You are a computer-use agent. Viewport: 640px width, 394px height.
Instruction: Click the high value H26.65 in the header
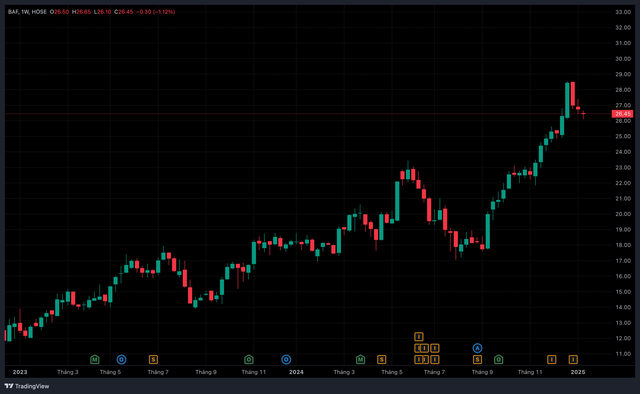(81, 12)
